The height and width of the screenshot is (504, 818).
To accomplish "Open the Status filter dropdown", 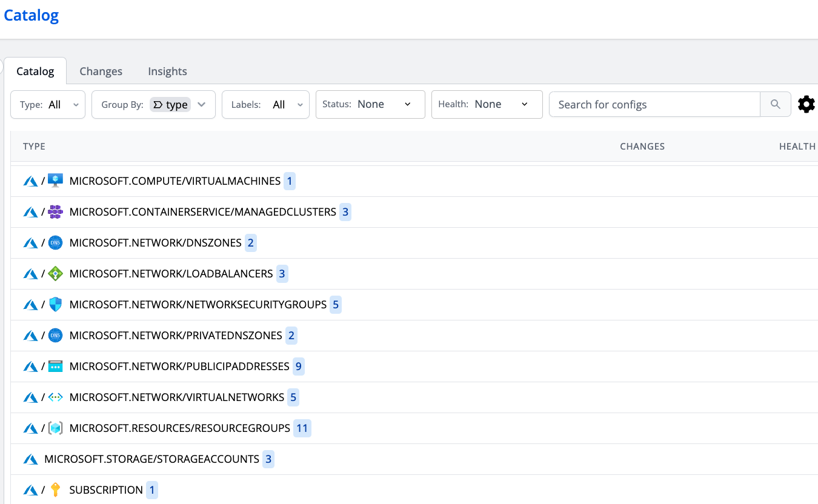I will (x=370, y=104).
